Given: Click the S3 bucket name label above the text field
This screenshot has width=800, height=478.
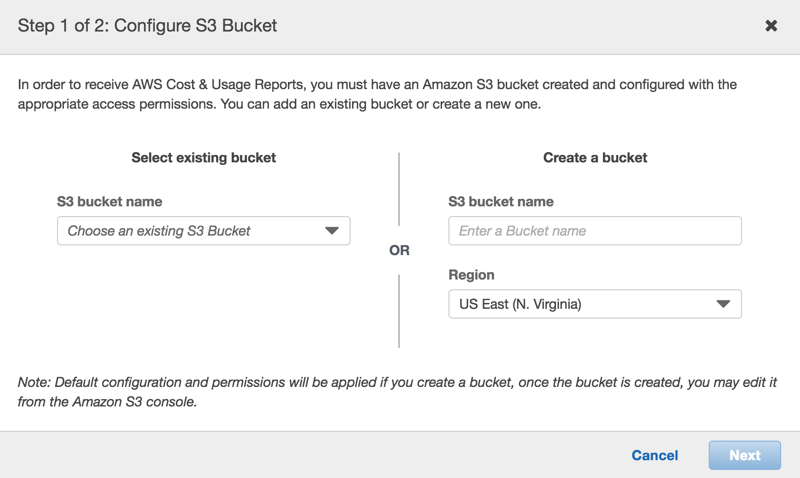Looking at the screenshot, I should tap(501, 202).
